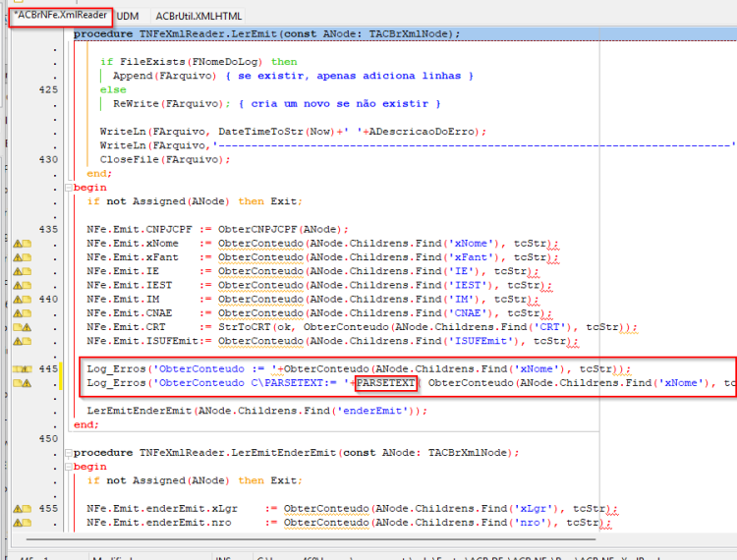
Task: Open the ACBrUtil.XMLHTML tab
Action: click(x=198, y=16)
